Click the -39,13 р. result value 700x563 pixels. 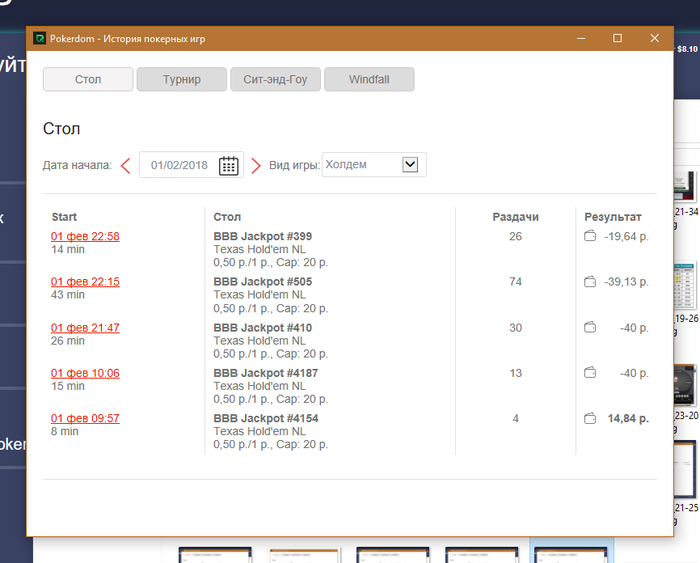coord(626,282)
